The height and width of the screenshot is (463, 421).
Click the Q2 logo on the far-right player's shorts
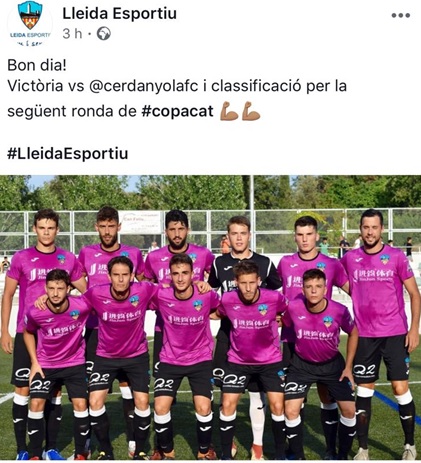[364, 370]
